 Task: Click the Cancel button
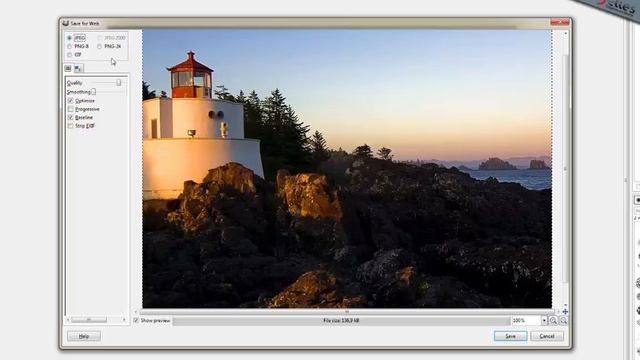[x=547, y=336]
